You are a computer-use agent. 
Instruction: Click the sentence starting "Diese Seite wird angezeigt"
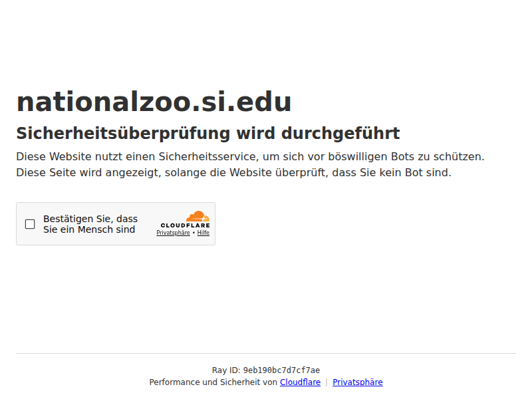[x=233, y=173]
